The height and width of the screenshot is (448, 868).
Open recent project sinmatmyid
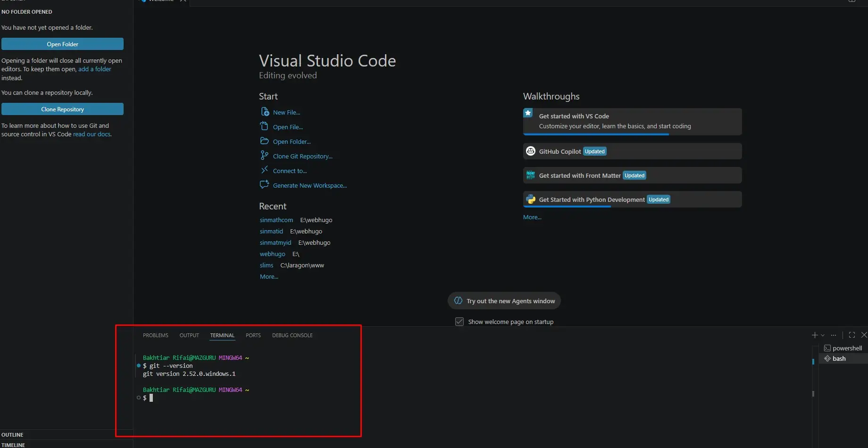[x=275, y=242]
